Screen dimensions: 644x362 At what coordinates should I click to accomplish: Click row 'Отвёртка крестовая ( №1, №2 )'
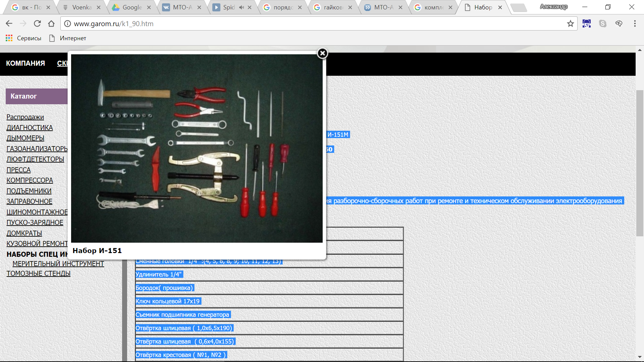click(269, 355)
